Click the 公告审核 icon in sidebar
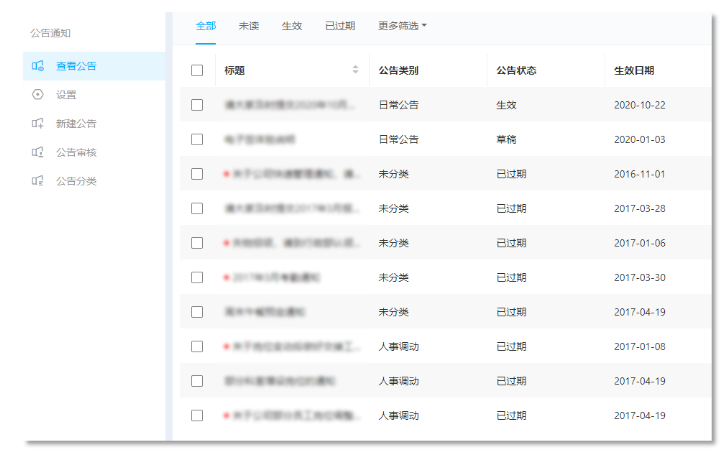This screenshot has height=451, width=723. coord(38,153)
